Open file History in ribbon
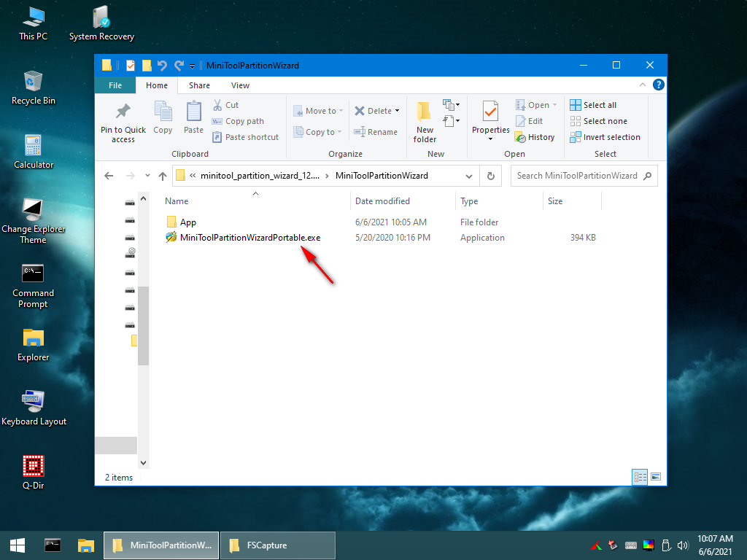The image size is (747, 560). (x=535, y=137)
